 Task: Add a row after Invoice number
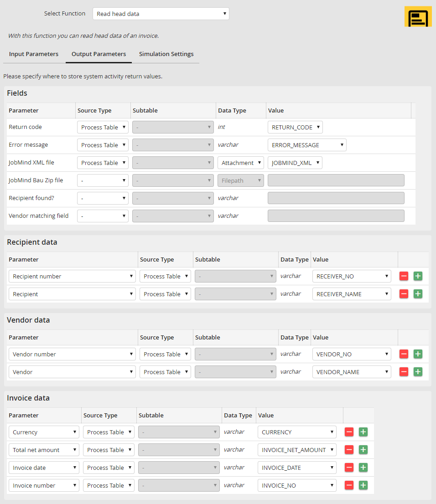coord(363,485)
